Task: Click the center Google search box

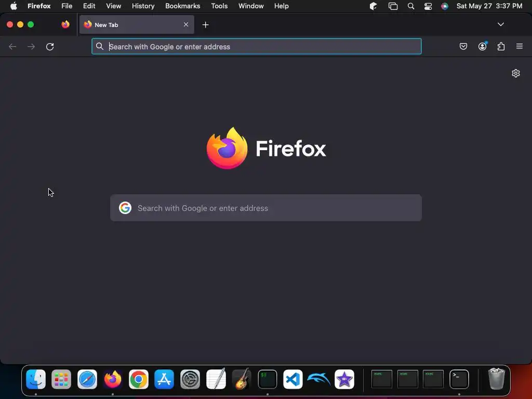Action: coord(266,208)
